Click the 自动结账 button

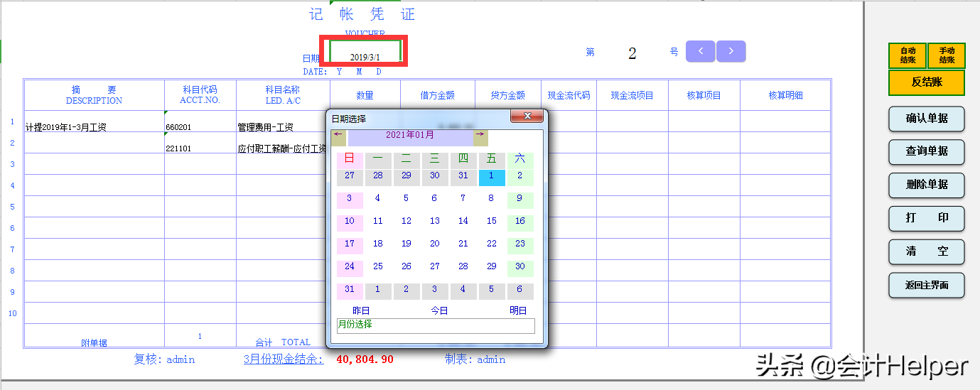click(908, 55)
